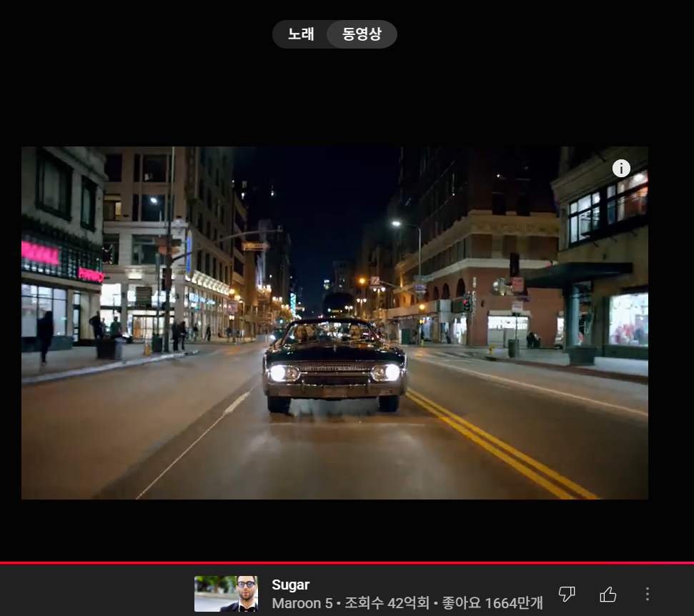Click the thumbs-down dislike icon

(x=567, y=594)
